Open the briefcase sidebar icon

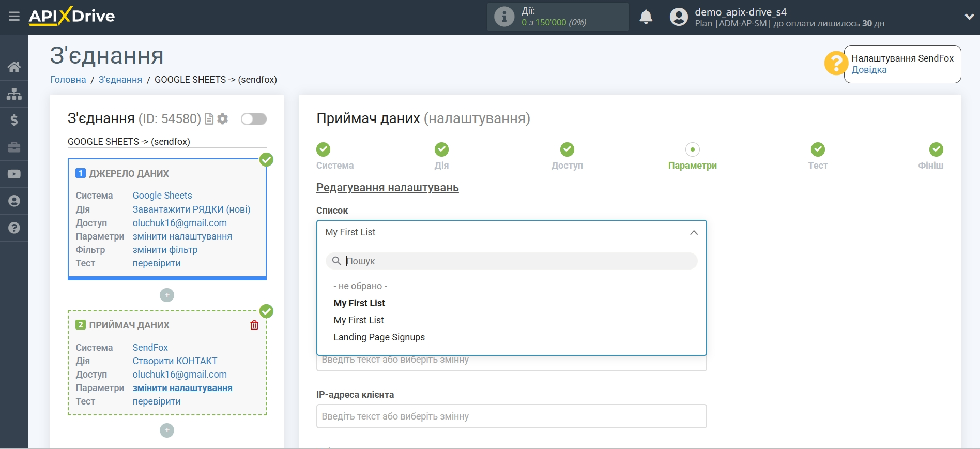pos(14,147)
